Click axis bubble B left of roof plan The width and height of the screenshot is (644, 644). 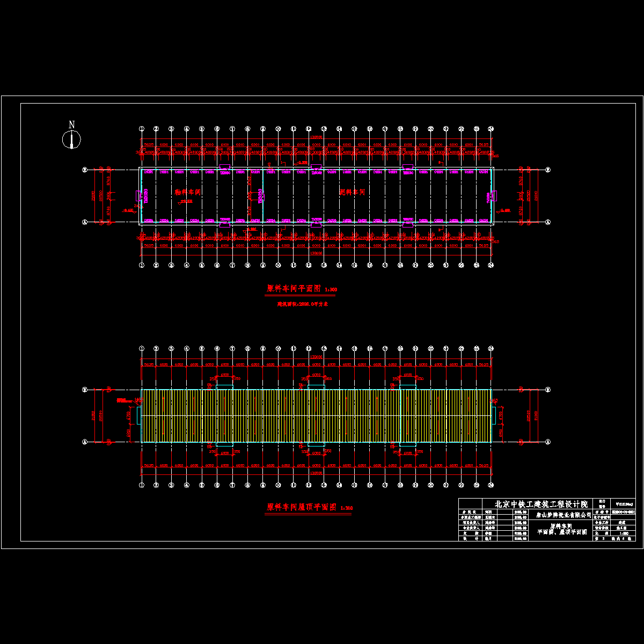[84, 390]
